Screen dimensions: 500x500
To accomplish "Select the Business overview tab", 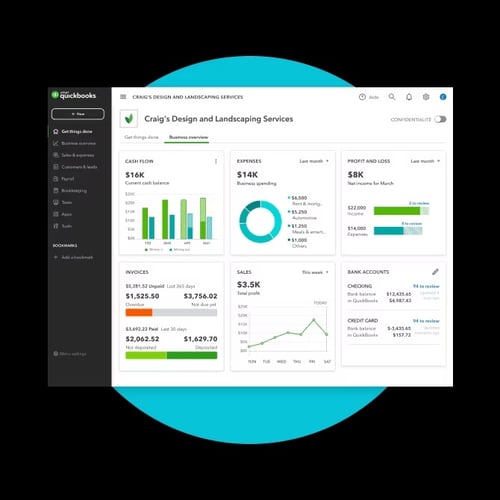I will [188, 137].
